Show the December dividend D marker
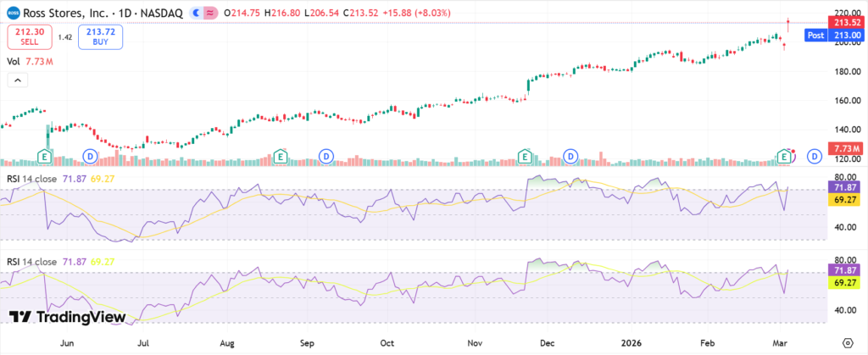Viewport: 868px width, 355px height. coord(571,156)
